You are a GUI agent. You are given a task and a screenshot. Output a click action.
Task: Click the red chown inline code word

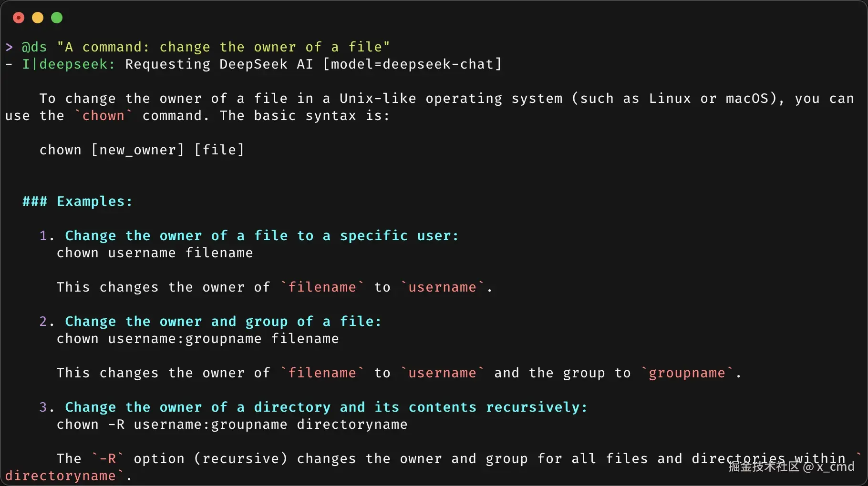tap(103, 116)
